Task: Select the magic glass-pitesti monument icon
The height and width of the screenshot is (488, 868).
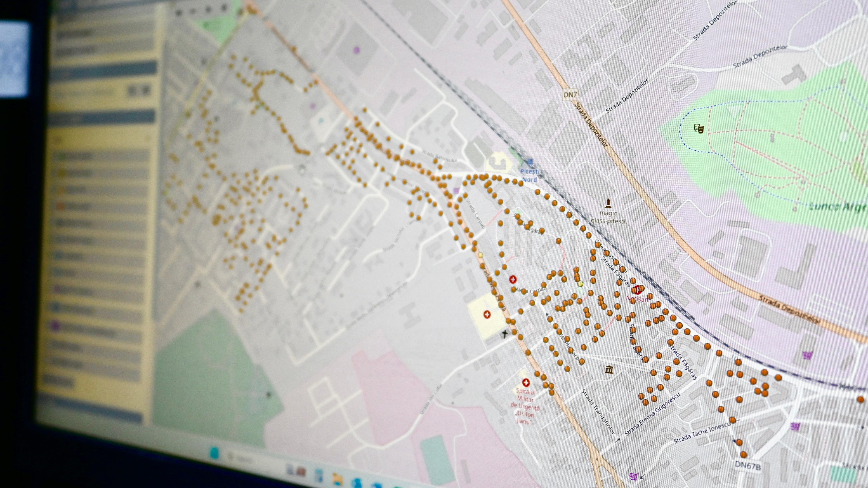Action: (608, 203)
